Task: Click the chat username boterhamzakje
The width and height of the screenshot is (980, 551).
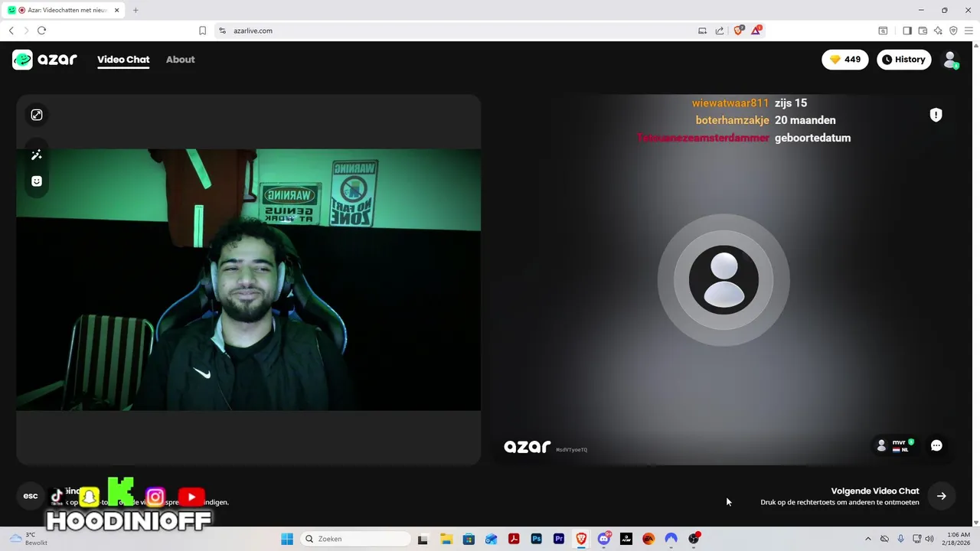Action: pyautogui.click(x=732, y=120)
